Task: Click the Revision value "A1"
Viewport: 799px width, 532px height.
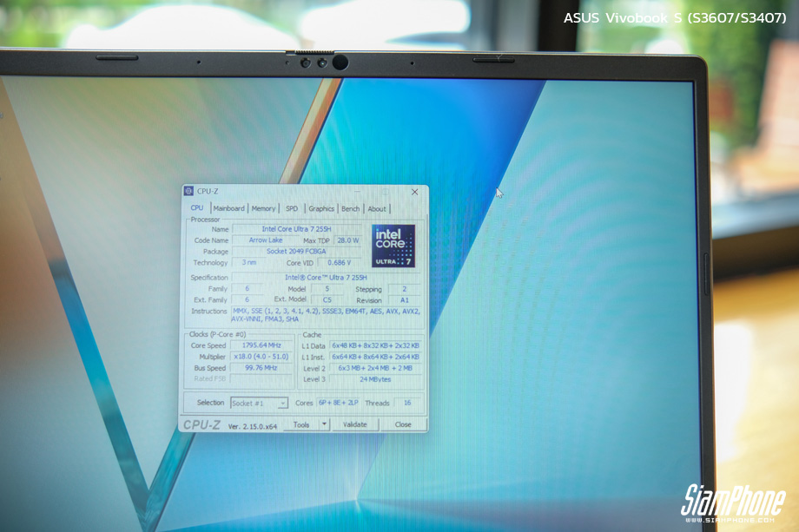Action: [x=405, y=300]
